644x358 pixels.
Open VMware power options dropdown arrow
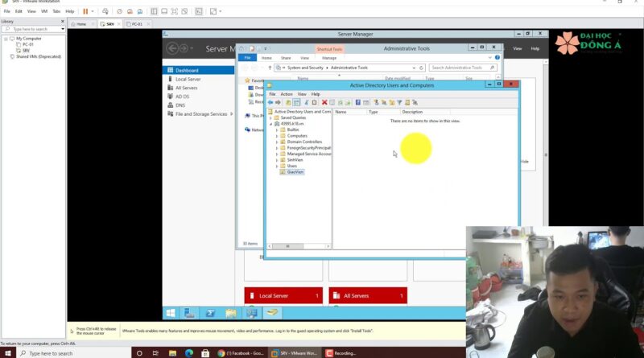click(x=93, y=11)
